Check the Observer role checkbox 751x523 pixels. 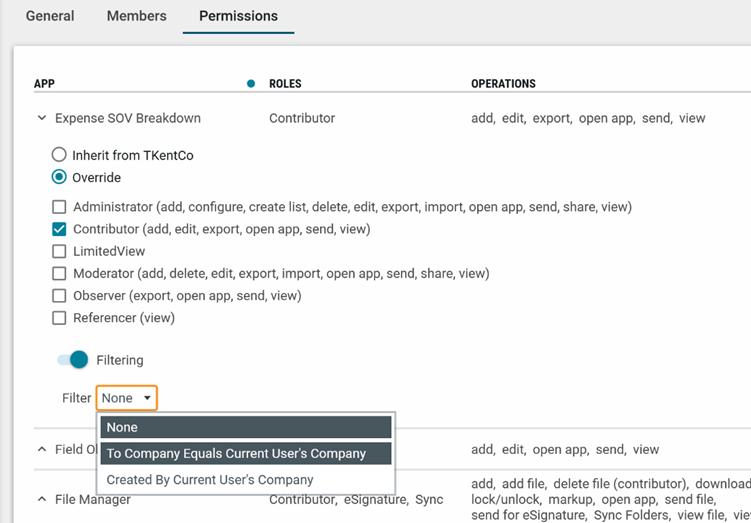[x=60, y=296]
